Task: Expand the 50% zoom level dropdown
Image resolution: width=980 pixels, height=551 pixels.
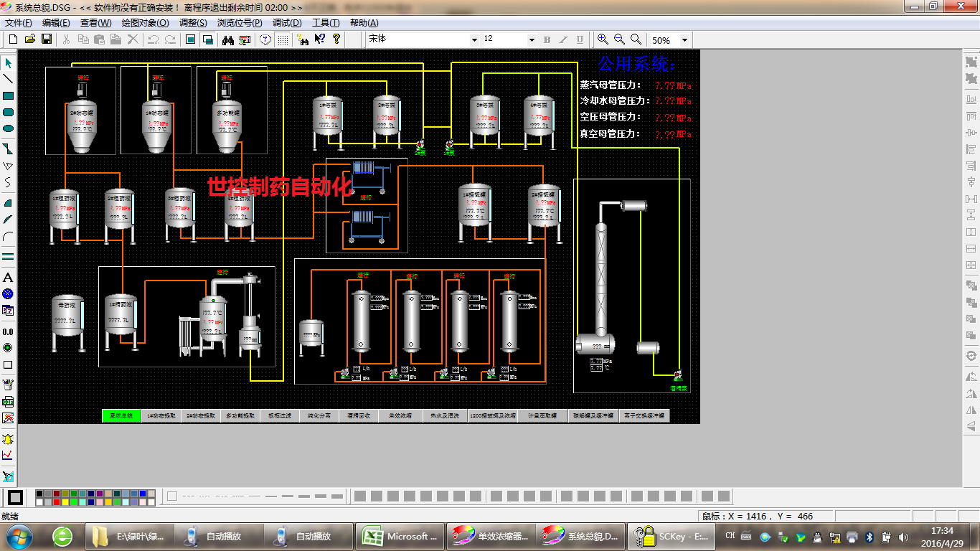Action: [684, 40]
